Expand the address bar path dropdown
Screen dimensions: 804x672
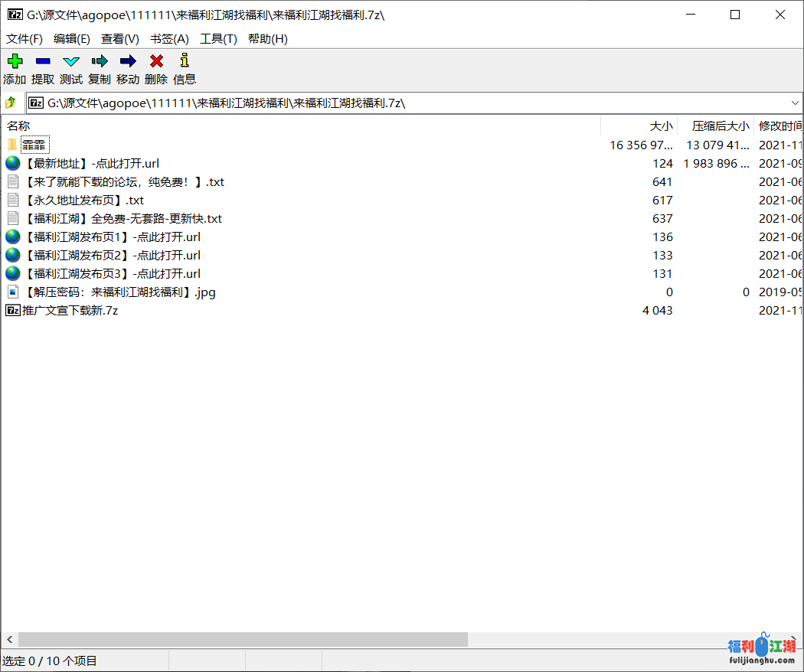(795, 103)
